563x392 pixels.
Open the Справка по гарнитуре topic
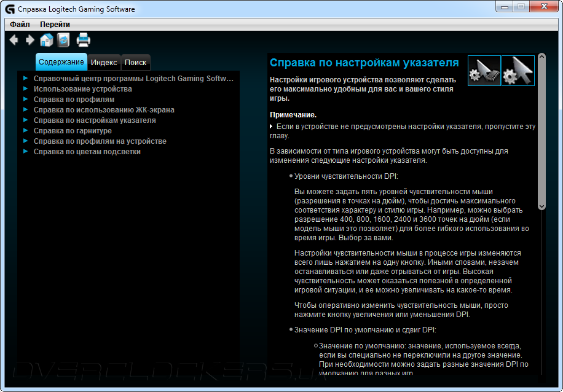tap(73, 131)
